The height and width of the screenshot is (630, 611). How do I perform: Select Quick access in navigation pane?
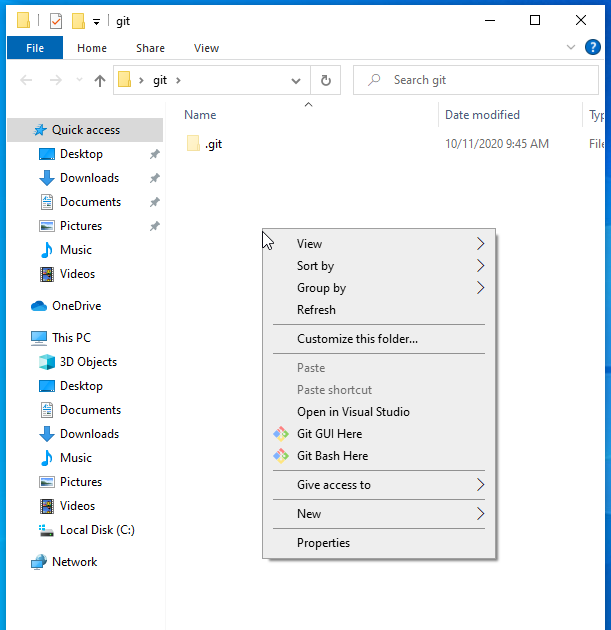click(x=85, y=130)
